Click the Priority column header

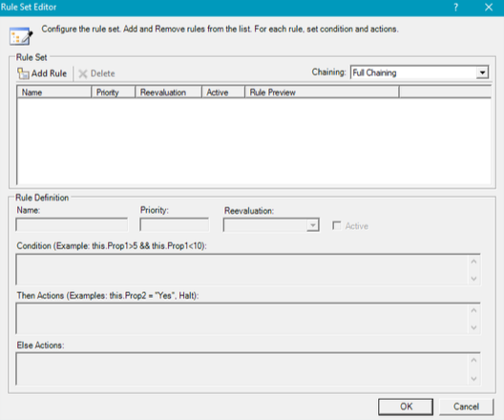tap(114, 93)
